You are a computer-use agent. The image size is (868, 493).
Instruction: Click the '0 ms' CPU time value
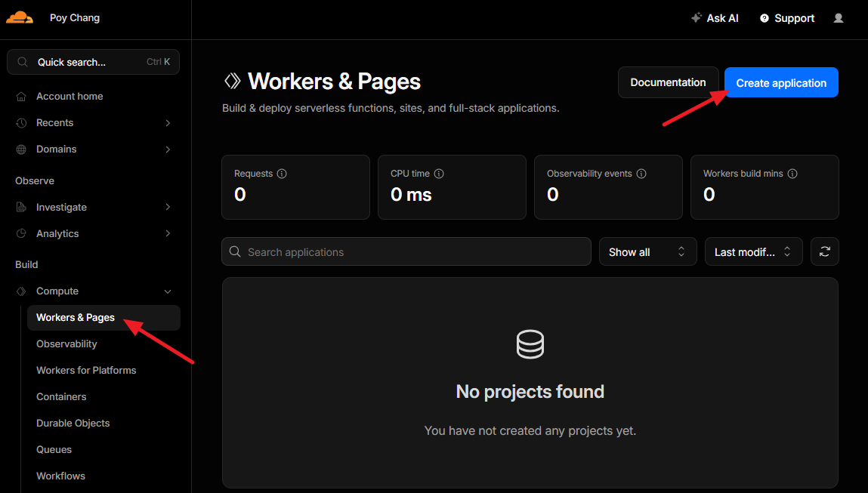pos(411,194)
